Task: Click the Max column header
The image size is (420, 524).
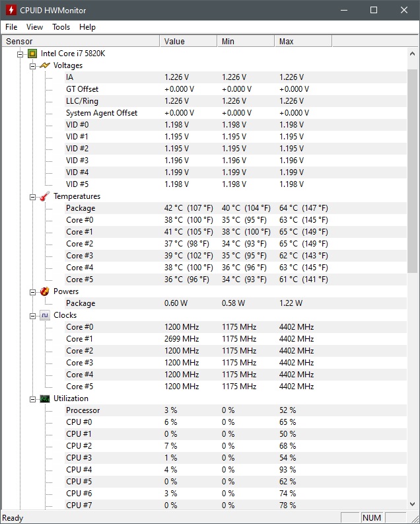Action: 302,41
